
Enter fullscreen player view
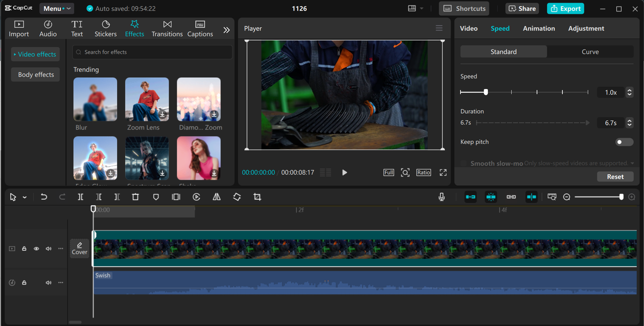tap(443, 173)
